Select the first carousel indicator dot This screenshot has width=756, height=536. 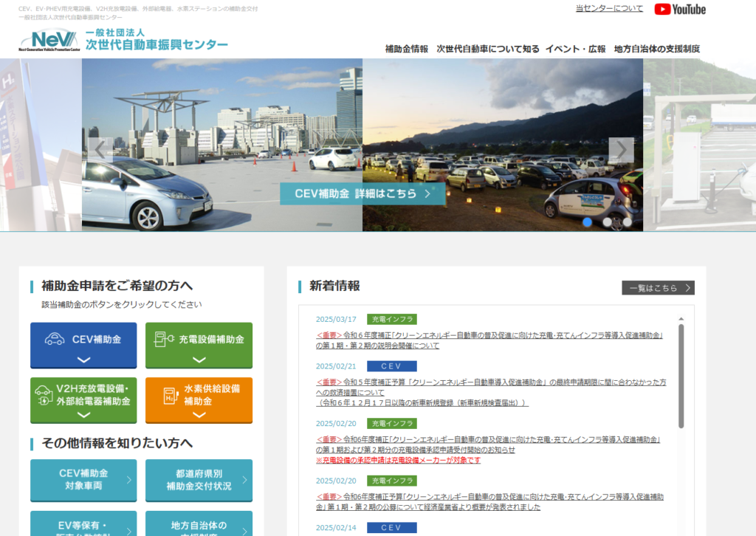tap(587, 222)
